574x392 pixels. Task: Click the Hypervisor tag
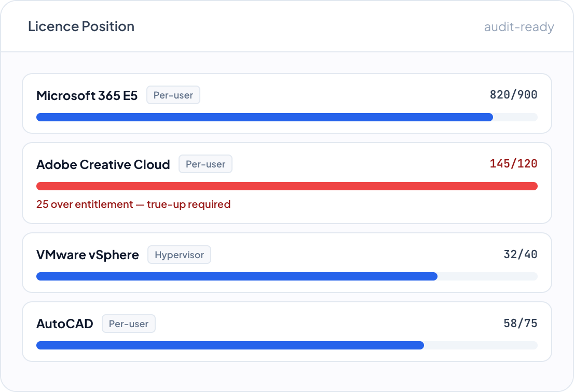[179, 255]
